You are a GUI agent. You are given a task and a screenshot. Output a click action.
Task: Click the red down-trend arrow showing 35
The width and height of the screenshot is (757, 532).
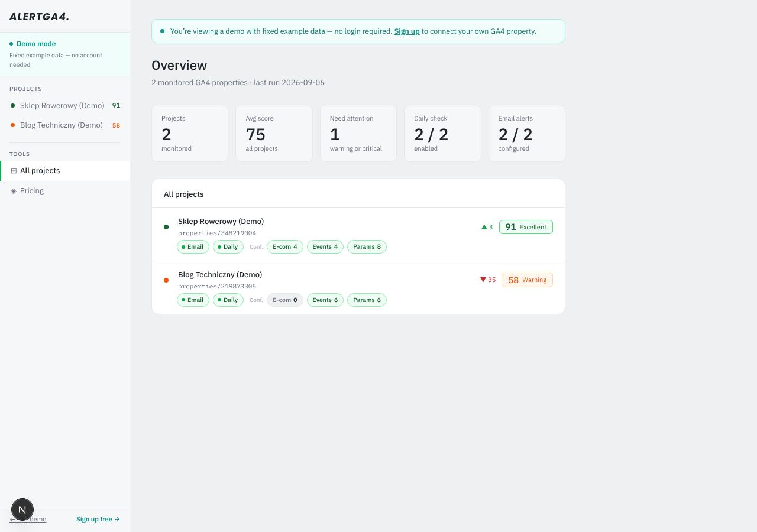click(x=483, y=280)
